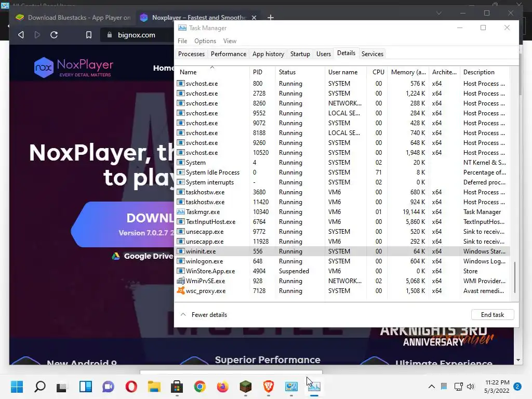Click the NoxPlayer Download button
The image size is (532, 399).
pyautogui.click(x=123, y=224)
